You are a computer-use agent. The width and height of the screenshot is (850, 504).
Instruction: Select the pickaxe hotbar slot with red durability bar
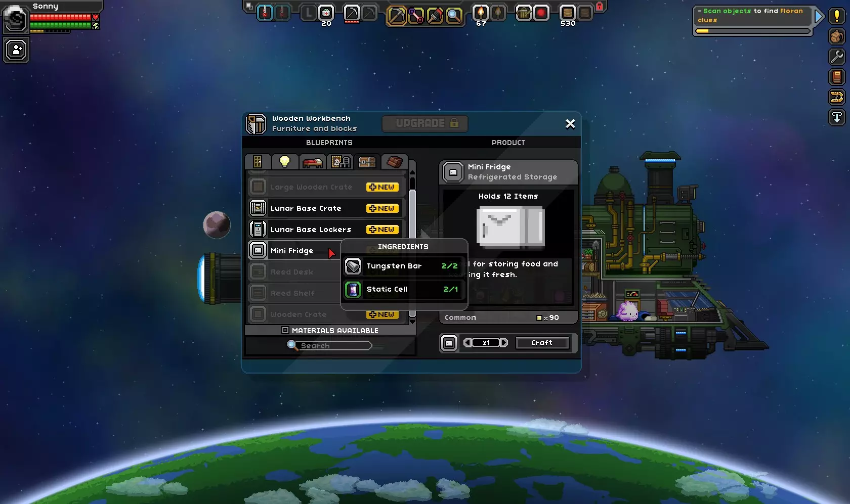pyautogui.click(x=352, y=12)
